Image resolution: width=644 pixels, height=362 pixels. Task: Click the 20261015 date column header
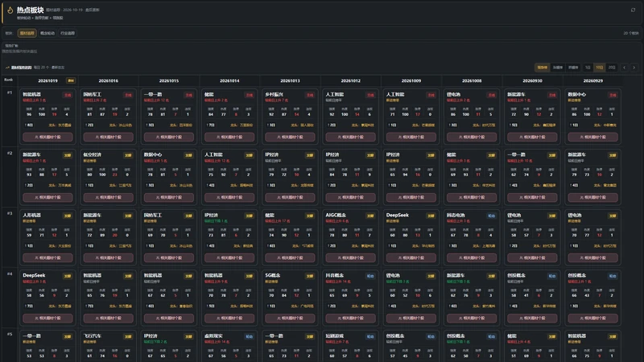click(169, 81)
